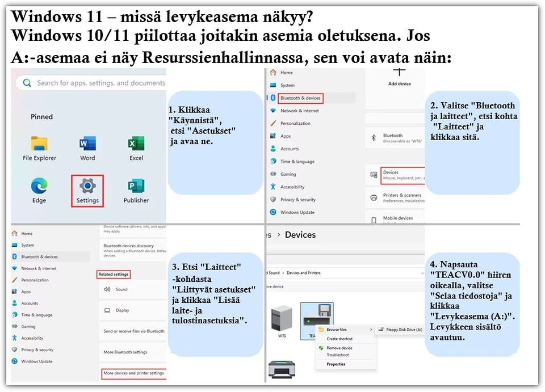545x392 pixels.
Task: Open Accessibility in the sidebar beside Add device
Action: [x=292, y=187]
